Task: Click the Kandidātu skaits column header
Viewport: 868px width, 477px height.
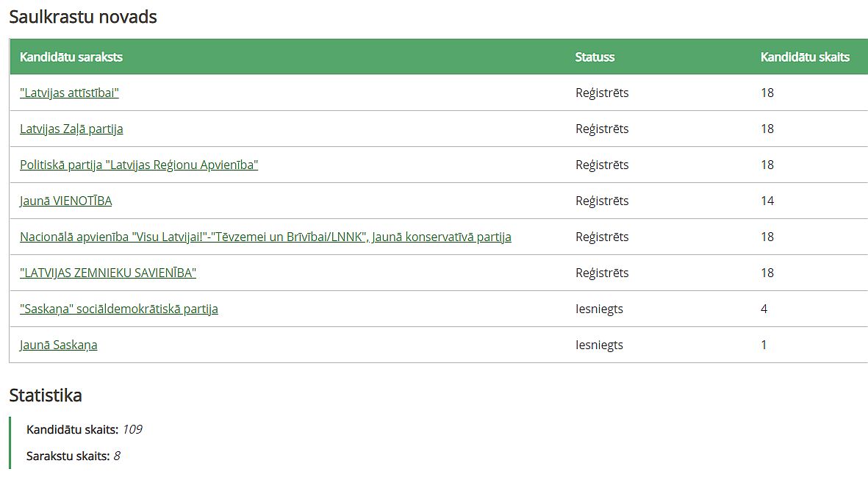Action: 805,57
